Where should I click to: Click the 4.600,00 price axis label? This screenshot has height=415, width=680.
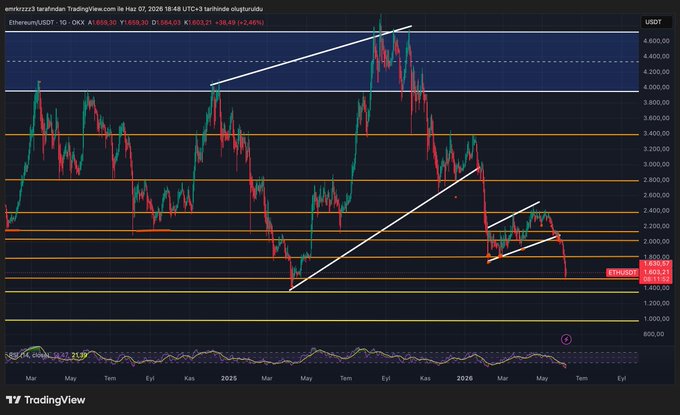click(x=657, y=41)
